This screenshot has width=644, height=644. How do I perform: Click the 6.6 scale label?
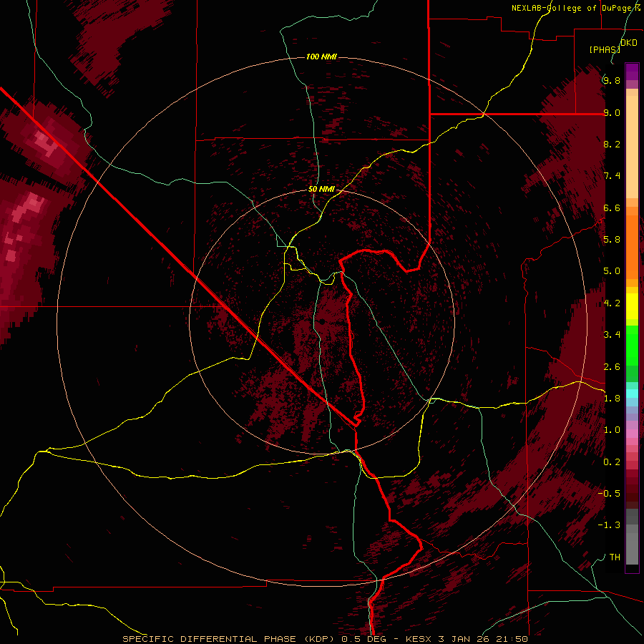pos(612,208)
